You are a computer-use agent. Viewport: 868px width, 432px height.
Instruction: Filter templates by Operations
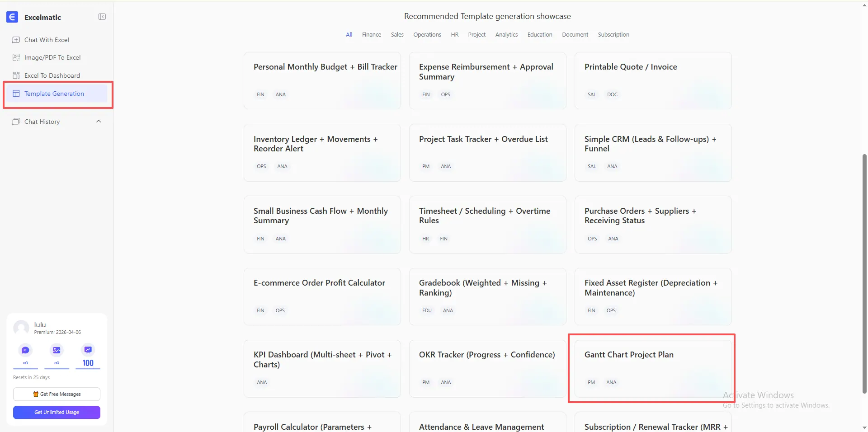[x=427, y=35]
